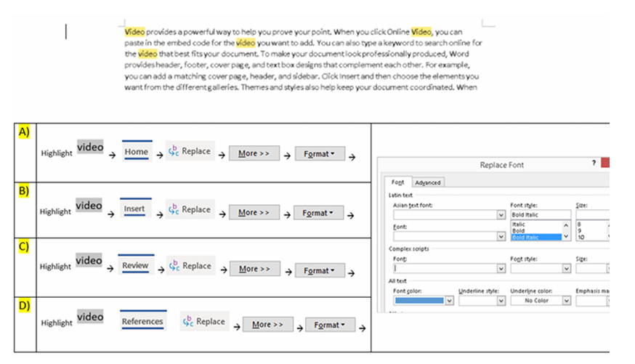Click the More >> button in row C
Screen dimensions: 635x364
pos(254,269)
